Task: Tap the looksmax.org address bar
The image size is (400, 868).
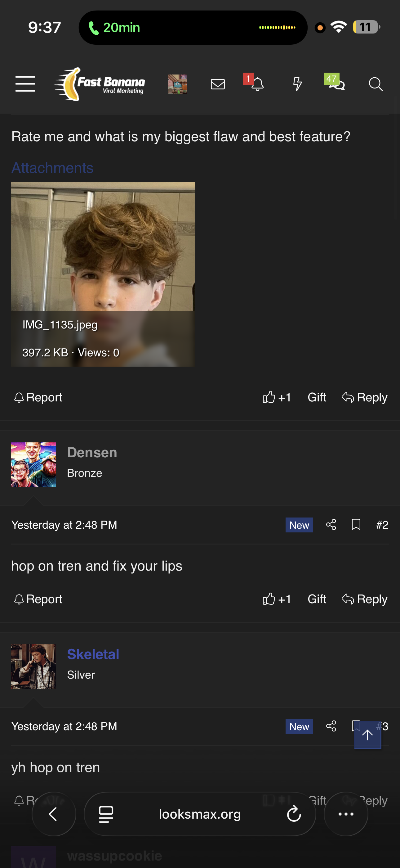Action: pyautogui.click(x=200, y=814)
